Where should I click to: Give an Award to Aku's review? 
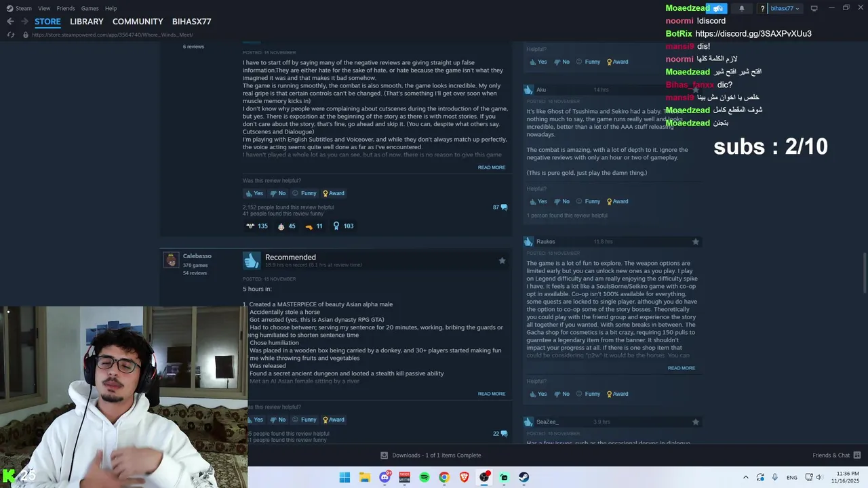pyautogui.click(x=617, y=201)
